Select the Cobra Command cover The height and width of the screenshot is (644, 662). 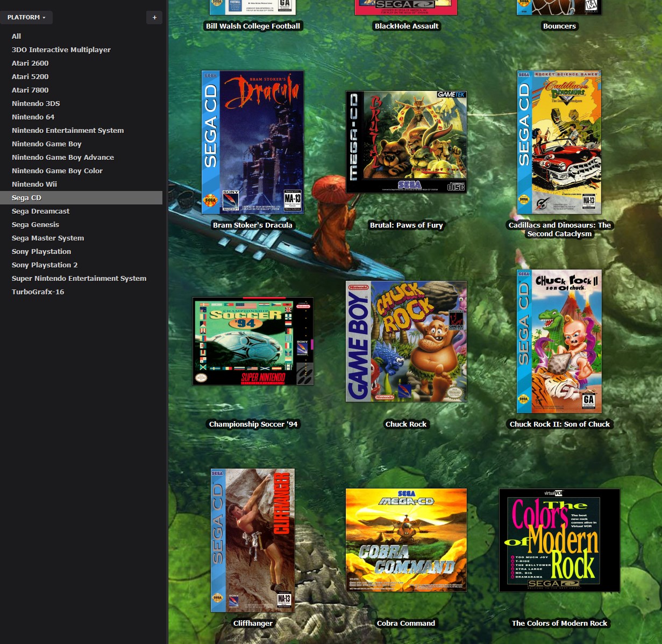click(406, 540)
